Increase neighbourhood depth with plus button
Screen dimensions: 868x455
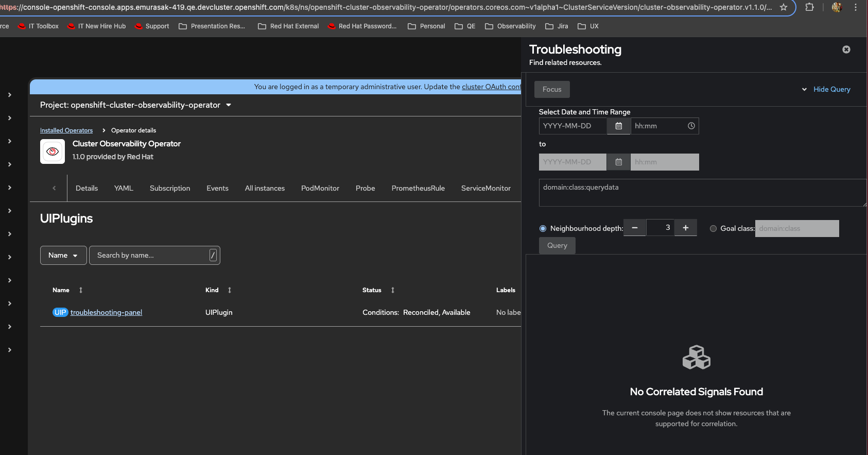click(685, 228)
